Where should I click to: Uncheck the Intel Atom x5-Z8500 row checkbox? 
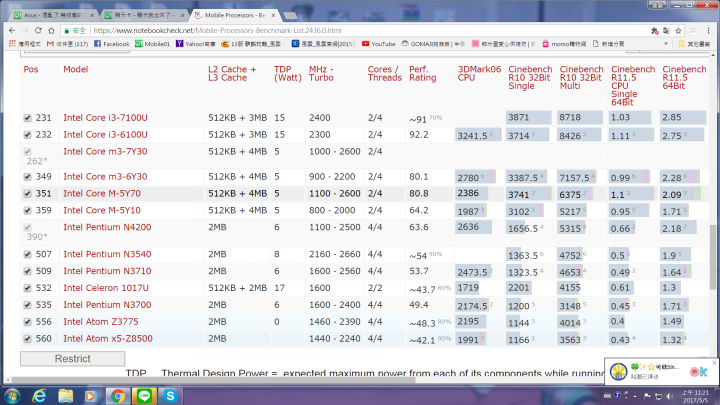(28, 339)
